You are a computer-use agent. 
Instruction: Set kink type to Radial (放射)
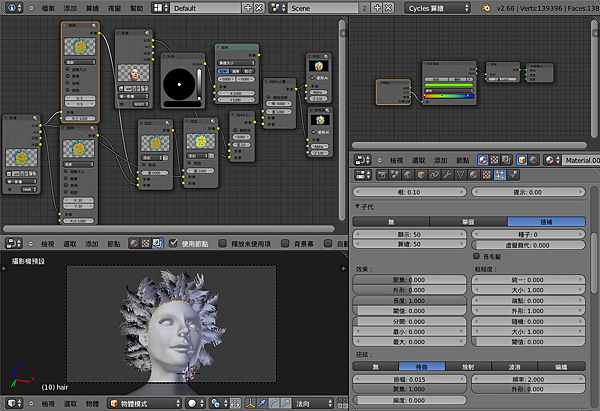468,367
